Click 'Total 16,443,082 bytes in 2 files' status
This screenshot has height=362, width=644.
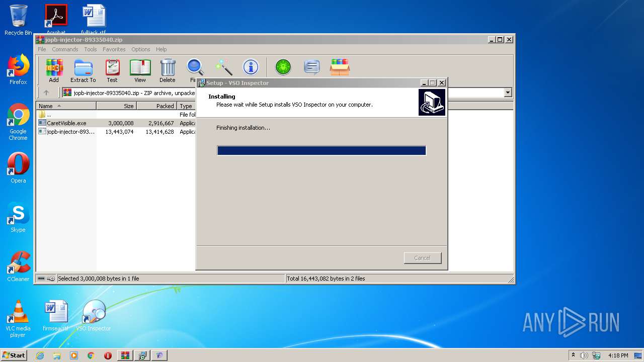pyautogui.click(x=326, y=279)
